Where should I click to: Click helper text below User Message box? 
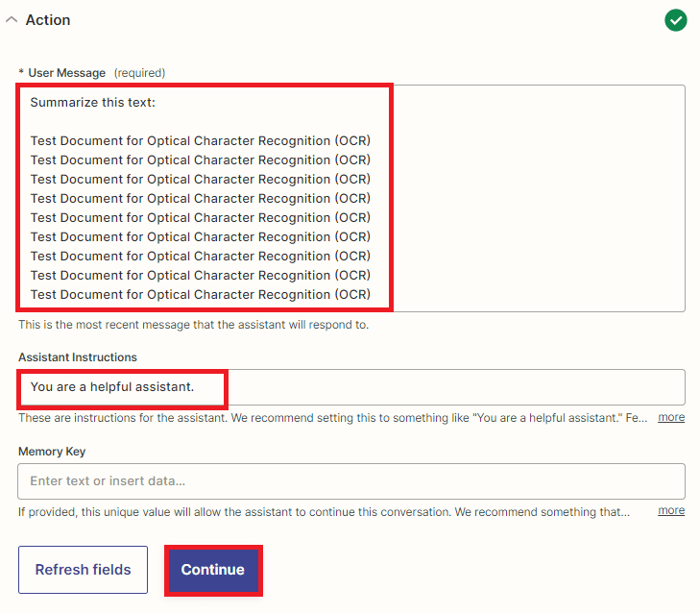tap(192, 325)
